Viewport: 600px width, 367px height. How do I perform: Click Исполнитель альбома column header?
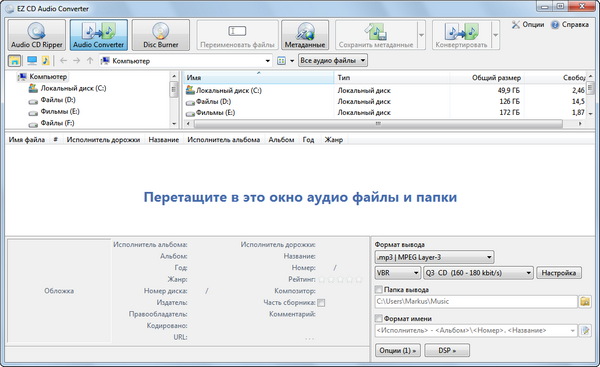point(223,140)
